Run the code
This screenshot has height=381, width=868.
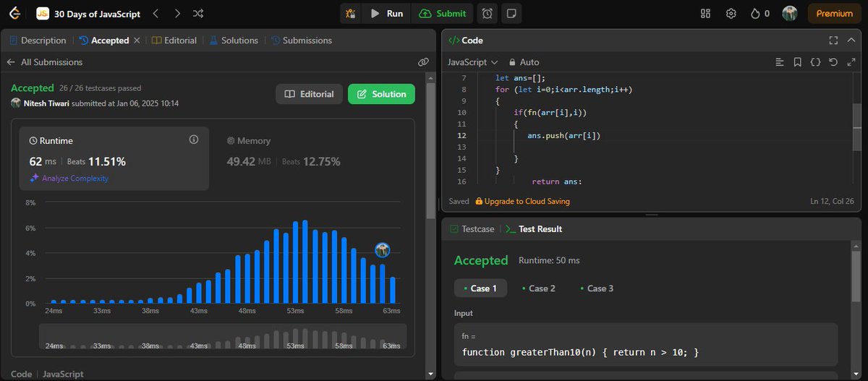[386, 13]
